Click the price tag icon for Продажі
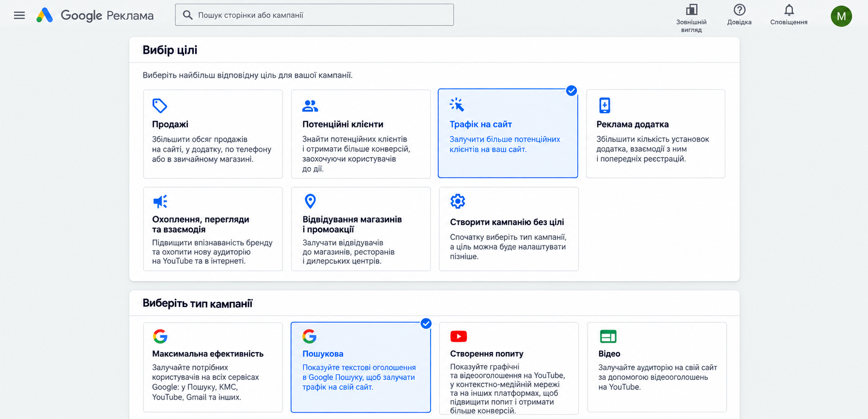The width and height of the screenshot is (868, 419). coord(160,105)
